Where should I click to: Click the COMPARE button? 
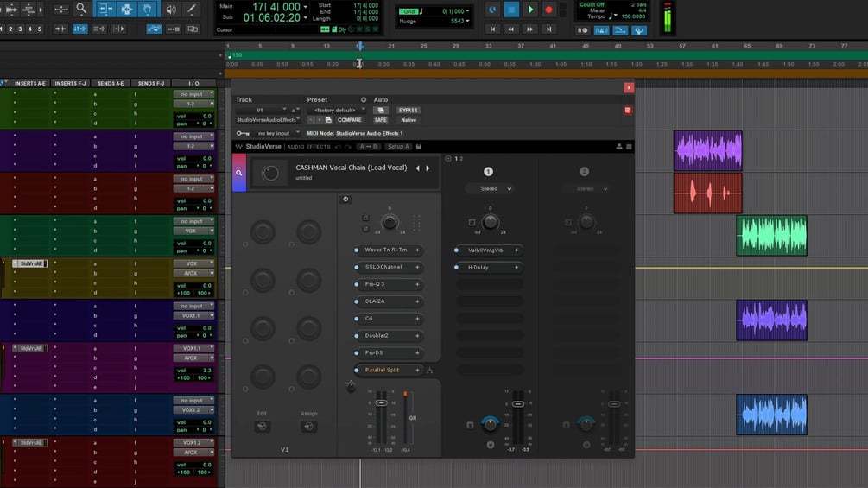point(349,120)
